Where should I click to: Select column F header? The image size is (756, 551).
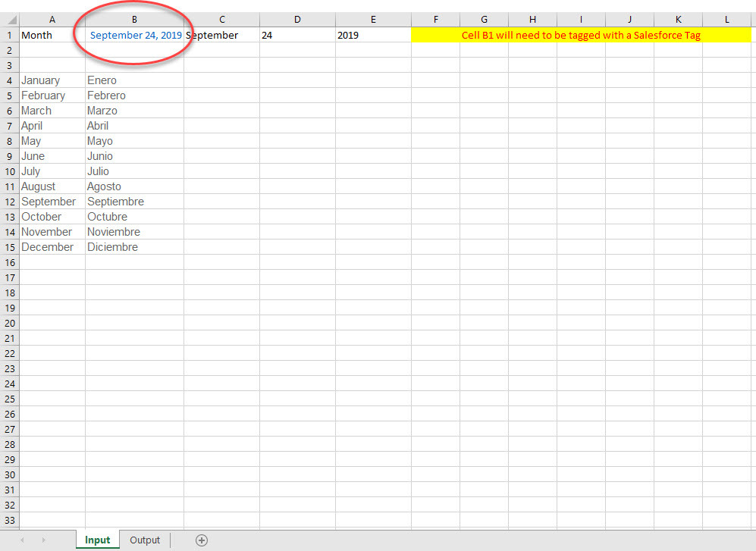(436, 20)
